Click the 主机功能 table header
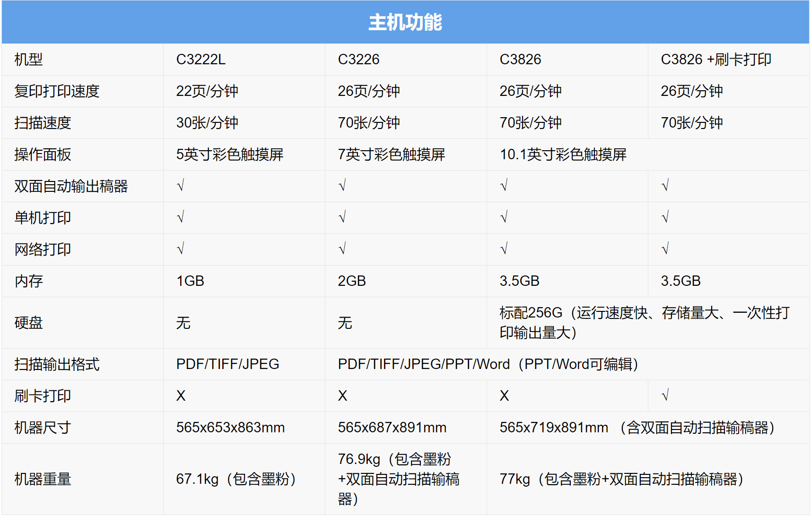The image size is (811, 532). [405, 22]
